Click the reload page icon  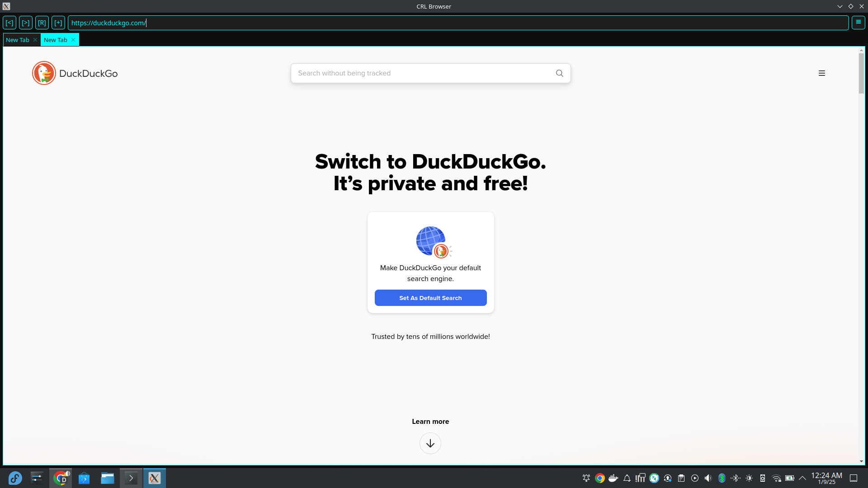[42, 23]
